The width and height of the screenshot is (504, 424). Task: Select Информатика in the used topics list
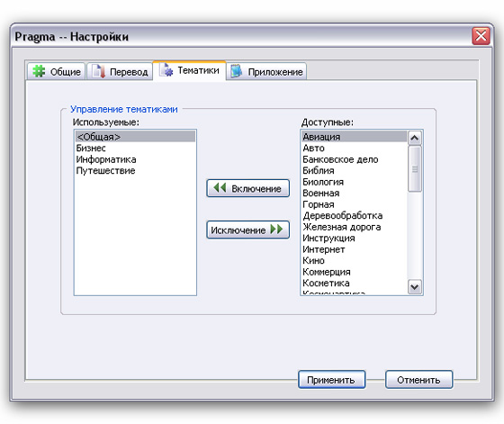(x=135, y=159)
